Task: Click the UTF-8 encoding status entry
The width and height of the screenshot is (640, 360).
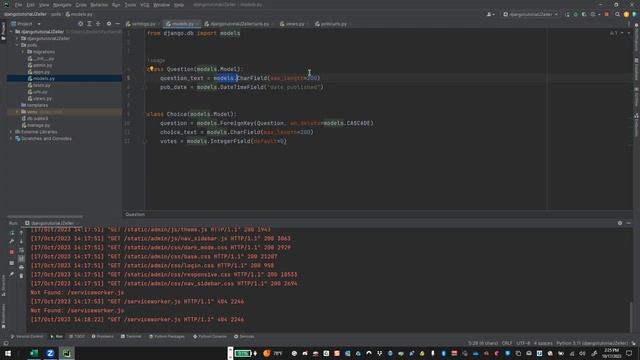Action: [x=523, y=343]
